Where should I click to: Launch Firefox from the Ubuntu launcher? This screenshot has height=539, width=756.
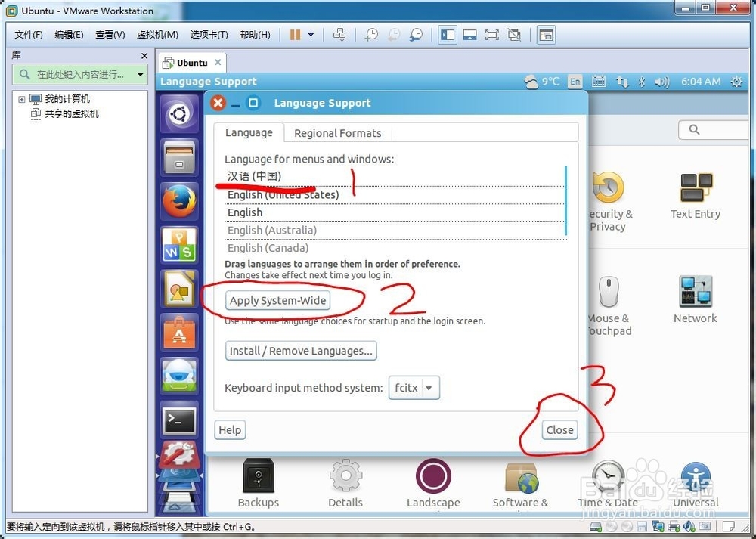[179, 201]
